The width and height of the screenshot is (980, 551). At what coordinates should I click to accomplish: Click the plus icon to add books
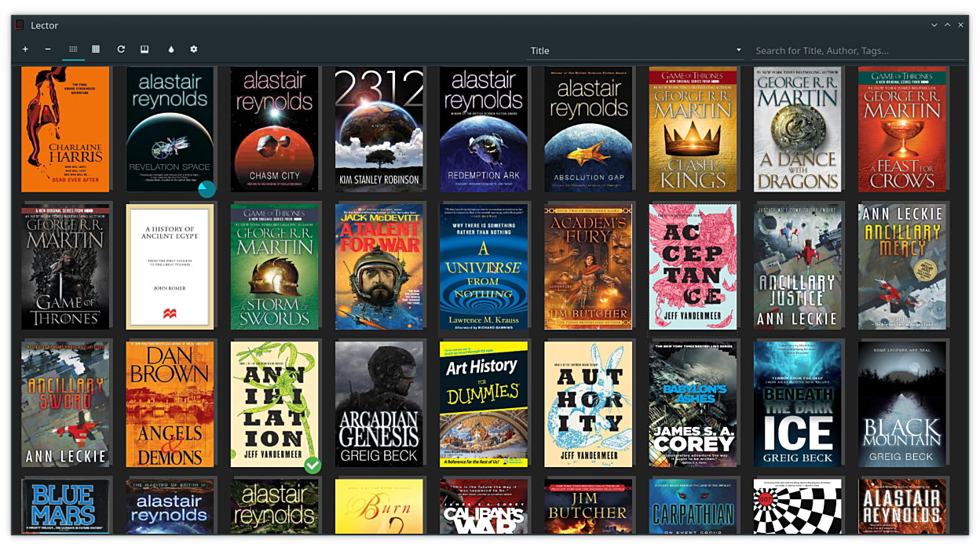click(25, 49)
